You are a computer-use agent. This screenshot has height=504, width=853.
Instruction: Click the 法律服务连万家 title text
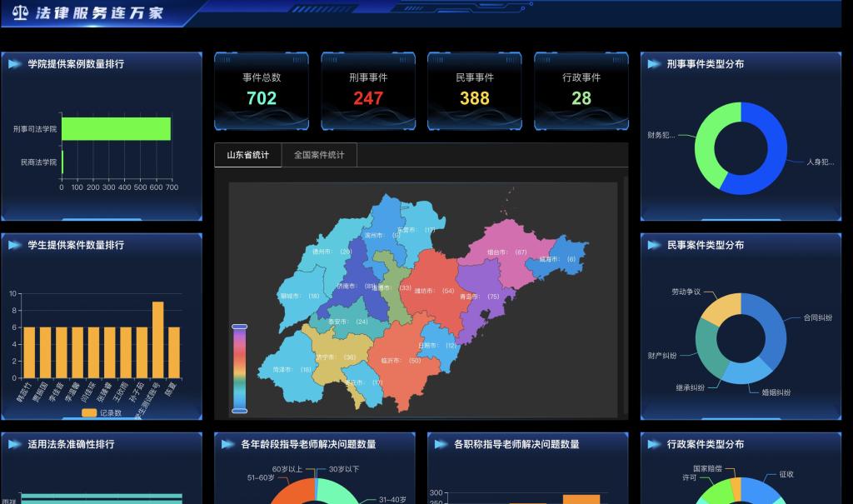(100, 12)
